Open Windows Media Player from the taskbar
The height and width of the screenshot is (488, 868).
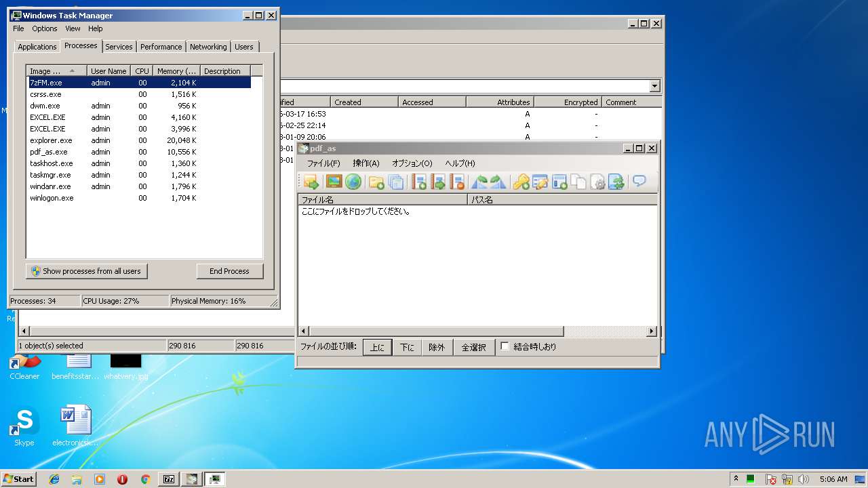tap(100, 479)
